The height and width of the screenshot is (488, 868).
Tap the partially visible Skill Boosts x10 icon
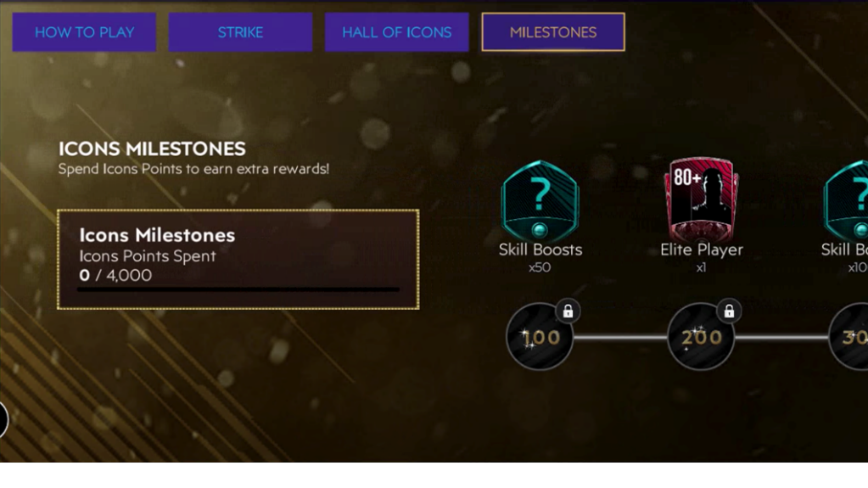point(846,200)
